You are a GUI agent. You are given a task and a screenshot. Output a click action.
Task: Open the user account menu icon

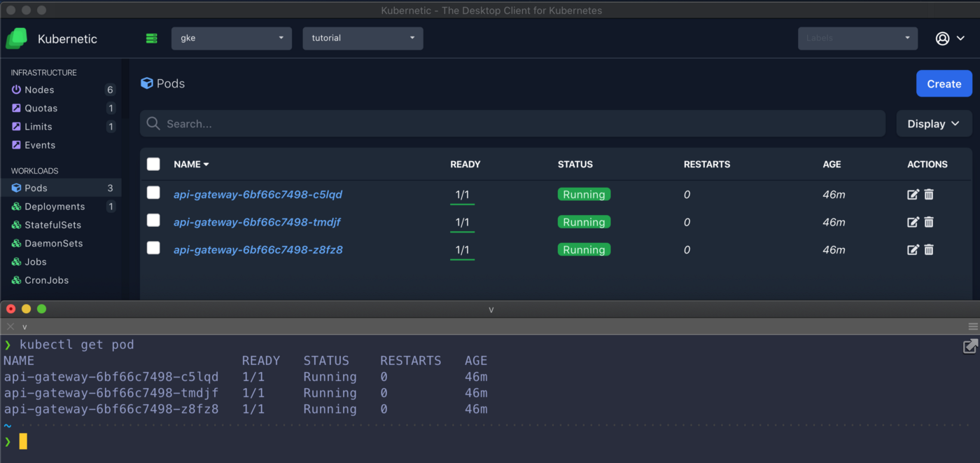click(950, 39)
